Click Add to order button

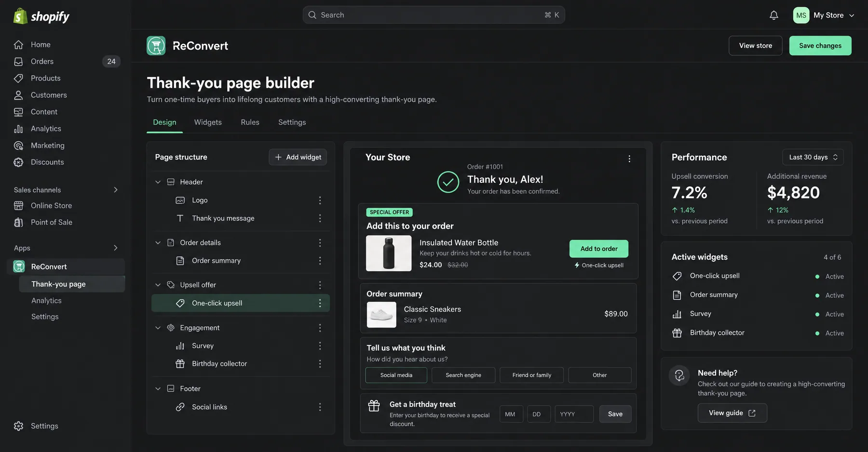[x=599, y=249]
